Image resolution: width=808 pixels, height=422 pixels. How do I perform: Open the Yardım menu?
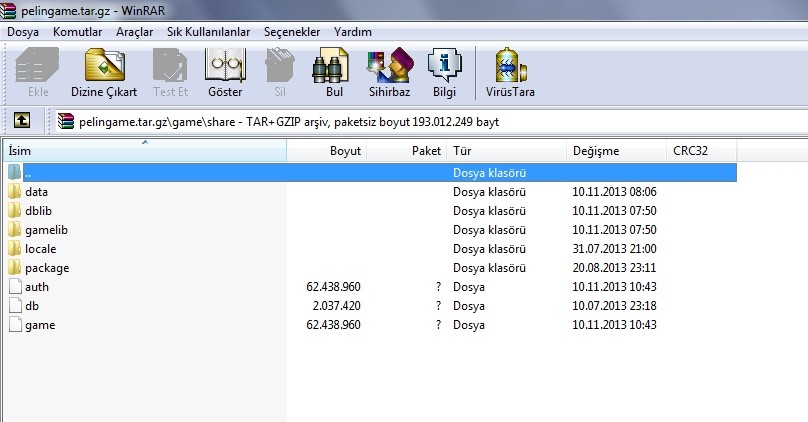coord(352,32)
